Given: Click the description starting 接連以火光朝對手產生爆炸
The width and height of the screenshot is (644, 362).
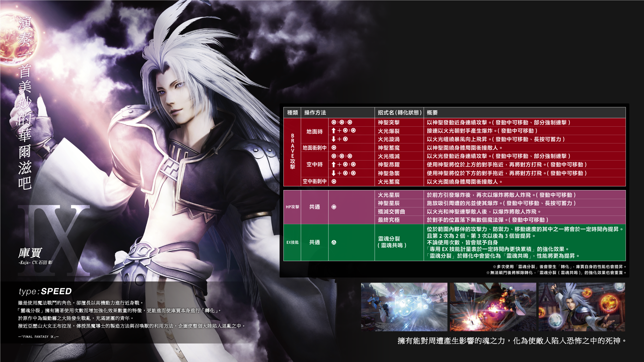Looking at the screenshot, I should 482,131.
